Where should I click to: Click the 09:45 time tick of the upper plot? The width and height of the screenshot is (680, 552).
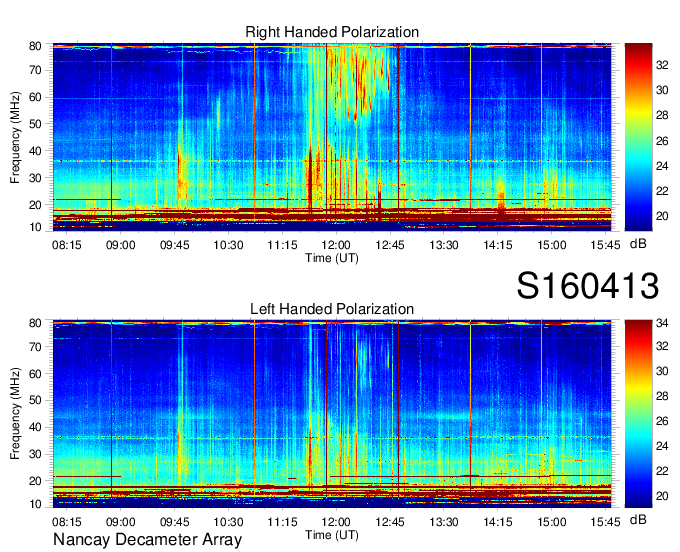[x=175, y=245]
